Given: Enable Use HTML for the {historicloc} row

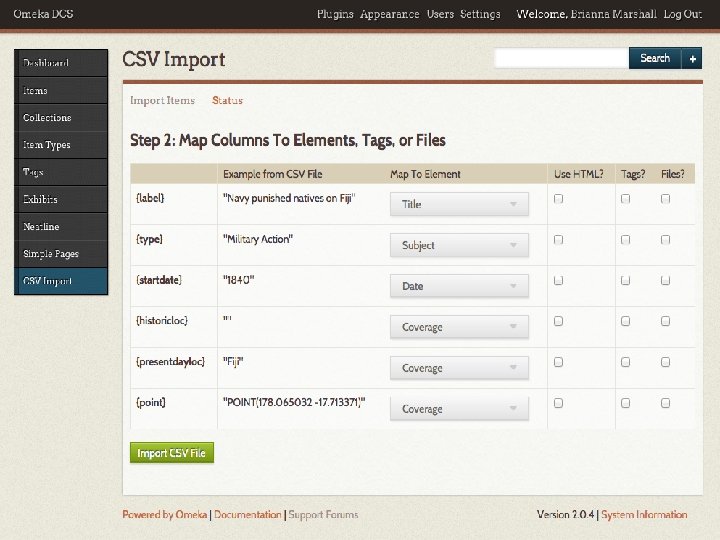Looking at the screenshot, I should 558,321.
